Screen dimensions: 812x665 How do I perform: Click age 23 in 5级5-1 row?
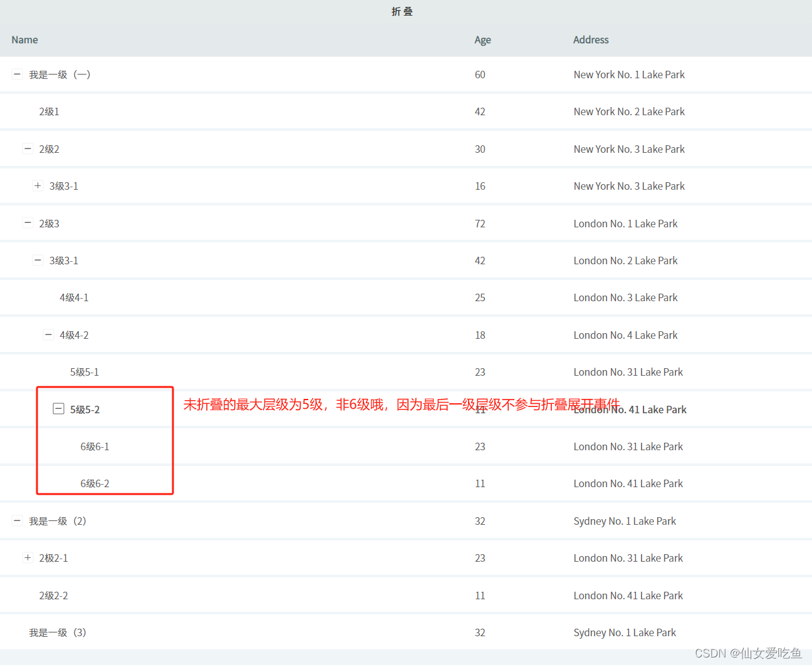[x=480, y=372]
